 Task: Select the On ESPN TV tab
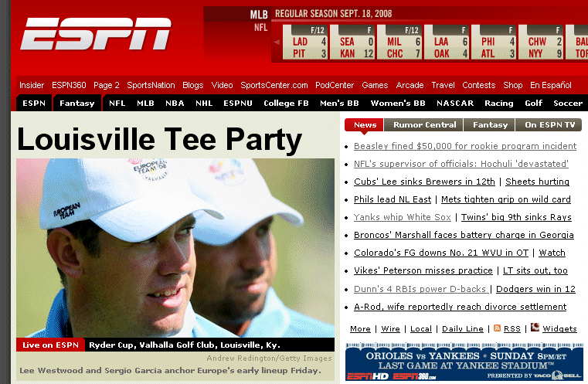[549, 125]
